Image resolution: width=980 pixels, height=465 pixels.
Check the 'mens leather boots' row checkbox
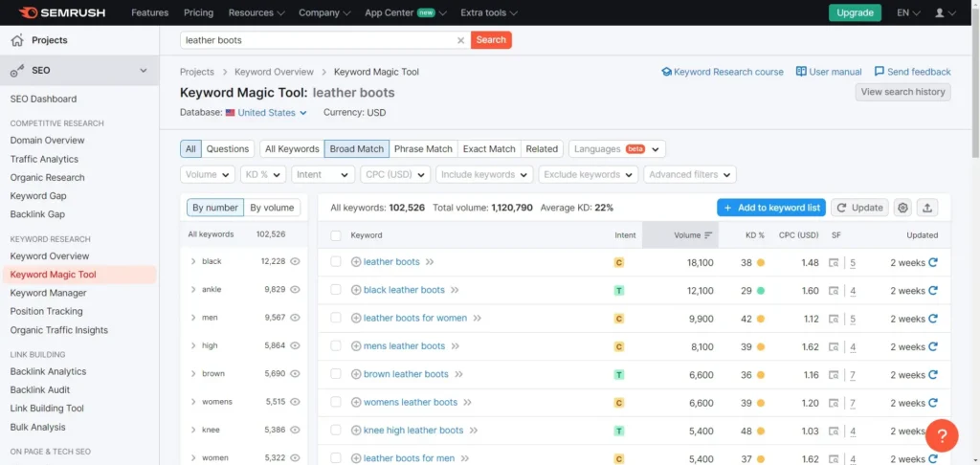pyautogui.click(x=336, y=345)
